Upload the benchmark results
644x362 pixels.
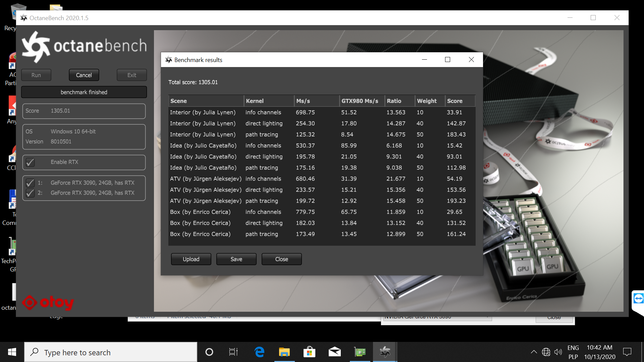[x=191, y=259]
